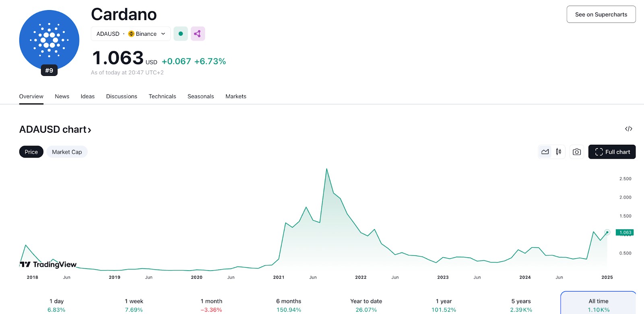The width and height of the screenshot is (644, 314).
Task: Click the −3.36% one-month change value
Action: coord(211,310)
